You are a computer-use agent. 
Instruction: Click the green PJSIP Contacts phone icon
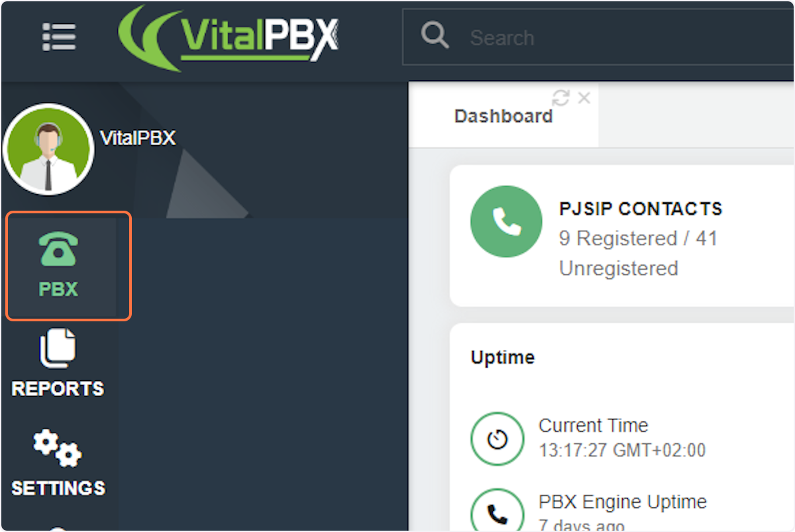(x=506, y=221)
